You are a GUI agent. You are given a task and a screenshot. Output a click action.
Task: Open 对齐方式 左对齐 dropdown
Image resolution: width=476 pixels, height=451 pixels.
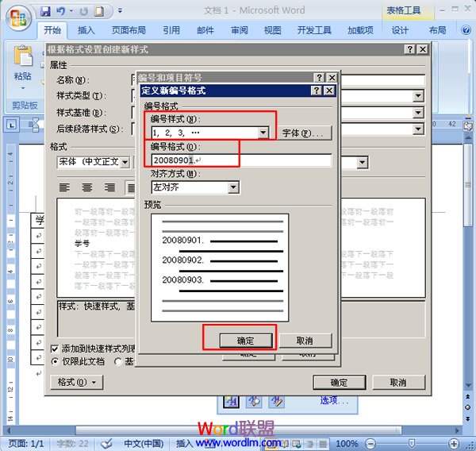tap(233, 187)
